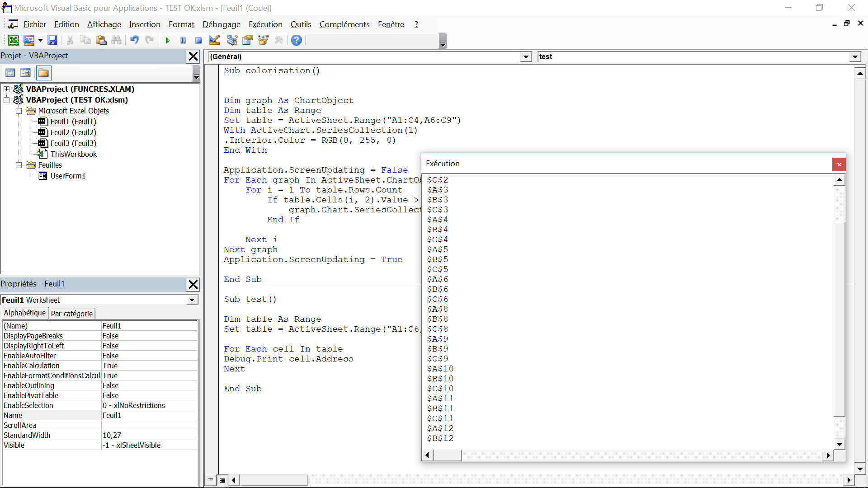Open the Project Explorer toolbar icon

pos(232,40)
